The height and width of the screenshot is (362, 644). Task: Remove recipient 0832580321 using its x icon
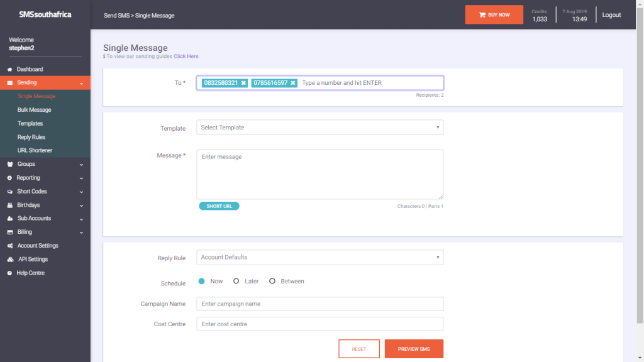click(243, 83)
